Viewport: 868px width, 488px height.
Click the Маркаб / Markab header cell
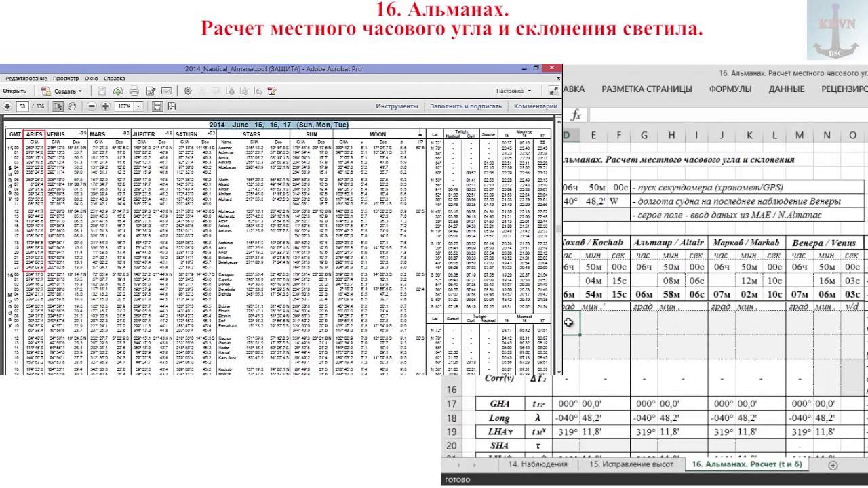pyautogui.click(x=747, y=242)
